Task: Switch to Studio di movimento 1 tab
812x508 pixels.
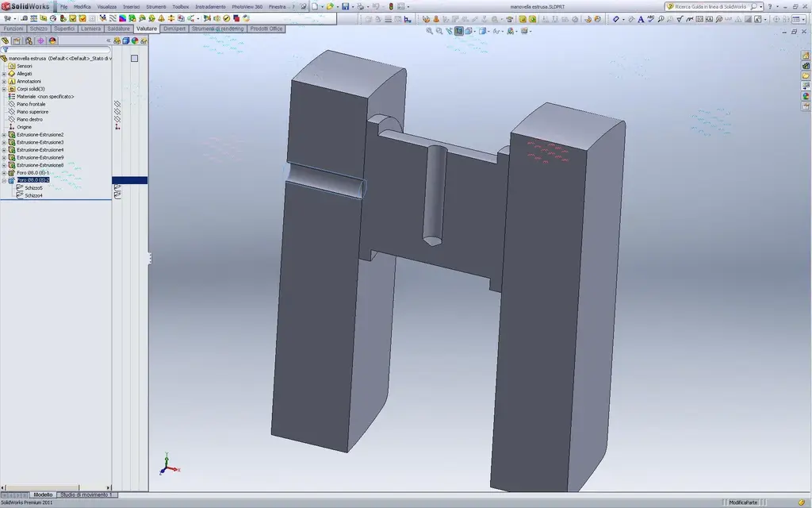Action: tap(86, 495)
